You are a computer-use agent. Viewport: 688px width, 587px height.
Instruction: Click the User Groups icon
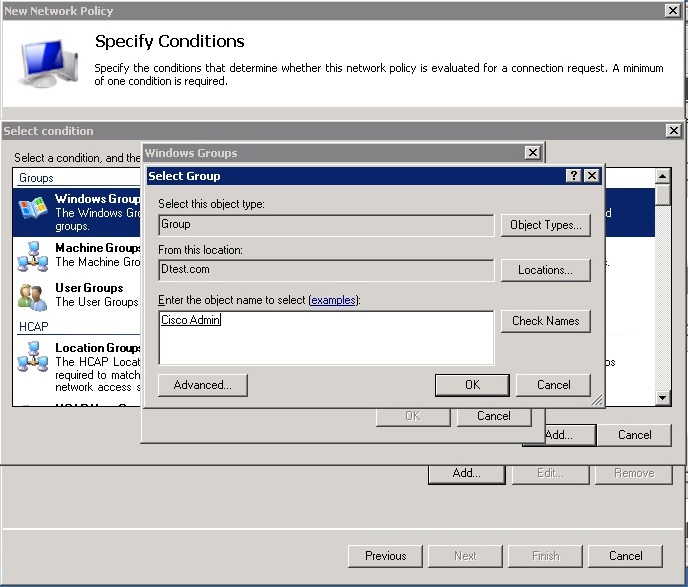pos(32,296)
